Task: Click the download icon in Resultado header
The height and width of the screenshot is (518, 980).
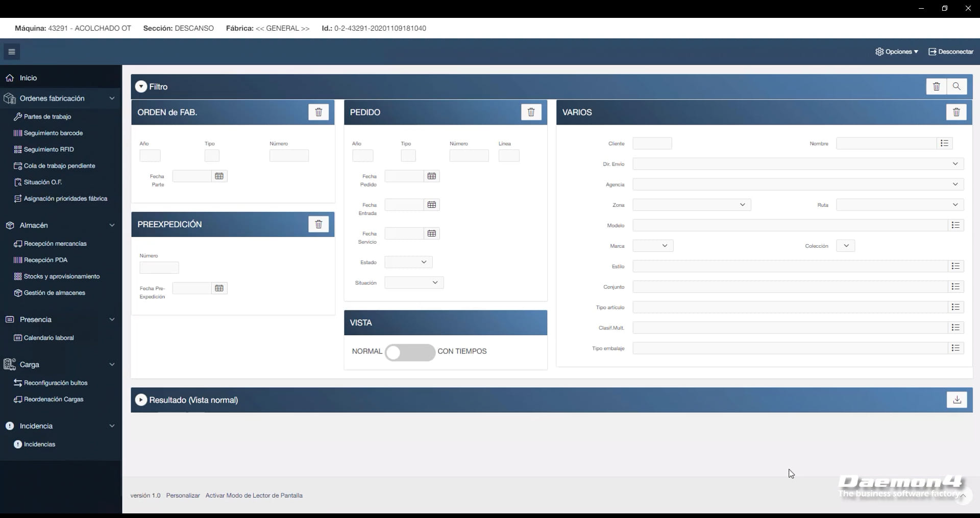Action: 957,400
